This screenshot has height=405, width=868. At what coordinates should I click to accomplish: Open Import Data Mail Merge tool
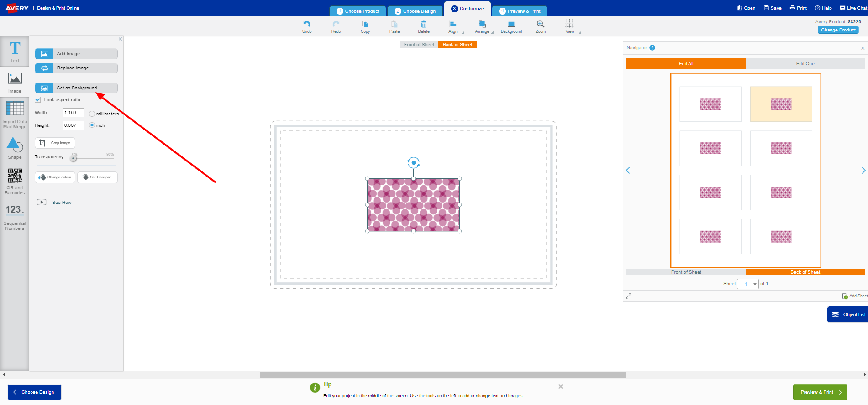[15, 114]
